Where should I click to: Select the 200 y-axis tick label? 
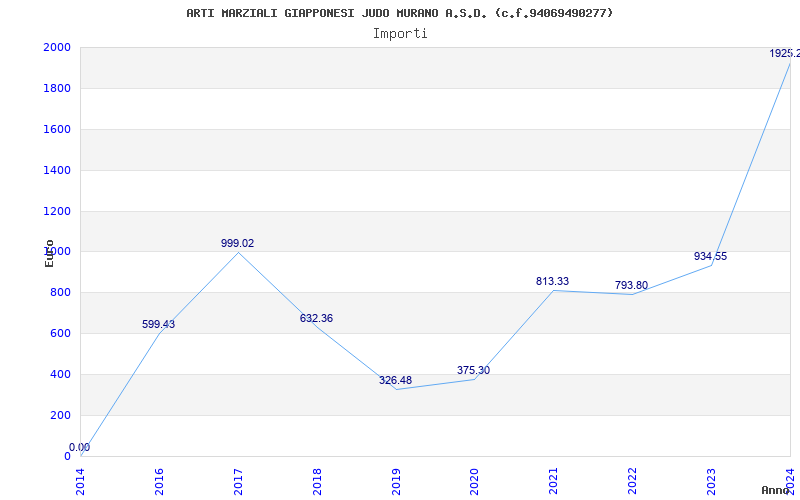click(x=60, y=415)
